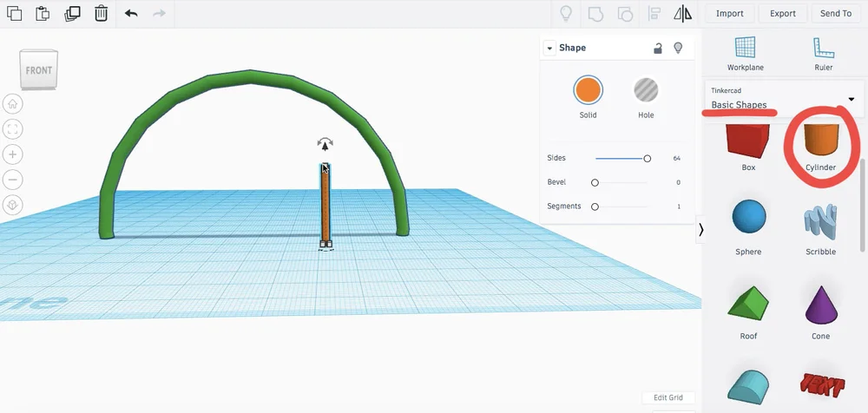Click the Paste clipboard icon
The image size is (868, 413).
pyautogui.click(x=43, y=13)
